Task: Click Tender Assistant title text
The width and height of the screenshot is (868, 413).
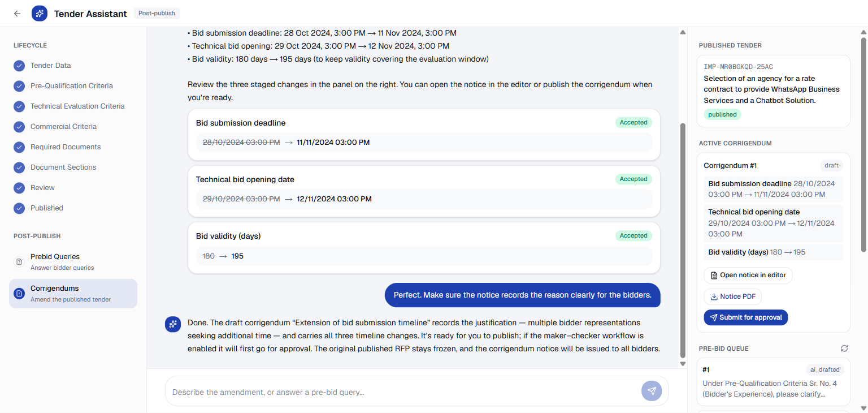Action: point(90,14)
